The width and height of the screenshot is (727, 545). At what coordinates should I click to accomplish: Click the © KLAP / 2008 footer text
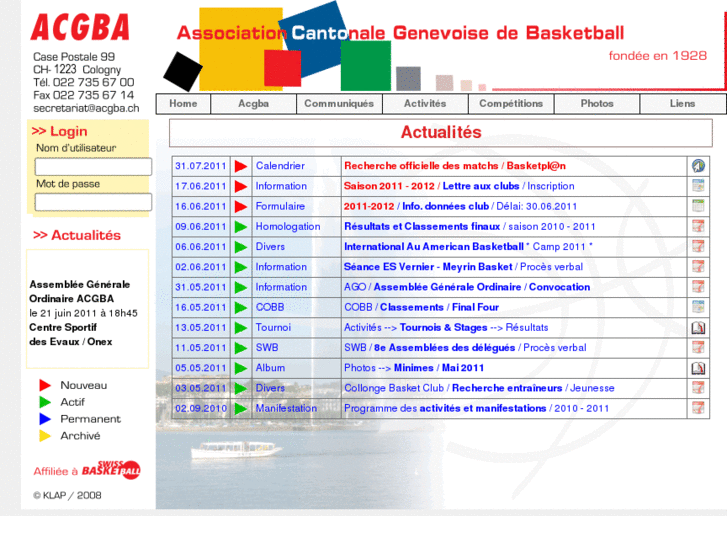pyautogui.click(x=67, y=495)
